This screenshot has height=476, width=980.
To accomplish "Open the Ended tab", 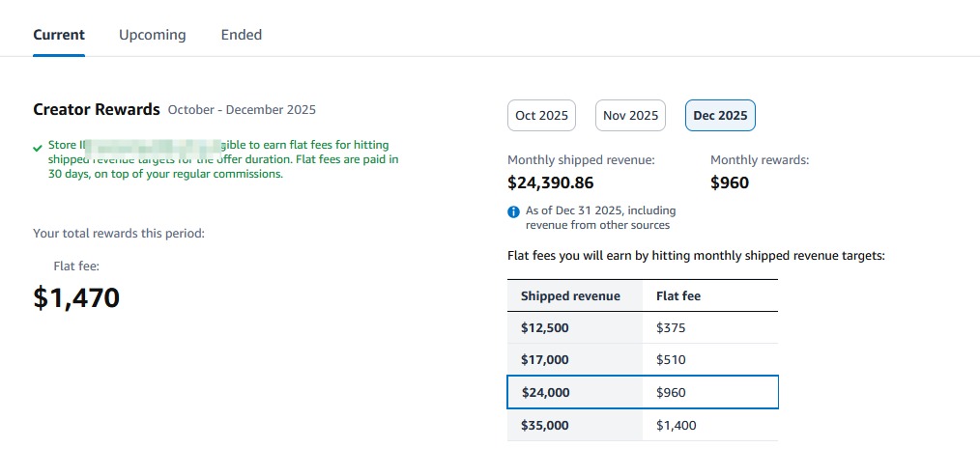I will point(242,35).
